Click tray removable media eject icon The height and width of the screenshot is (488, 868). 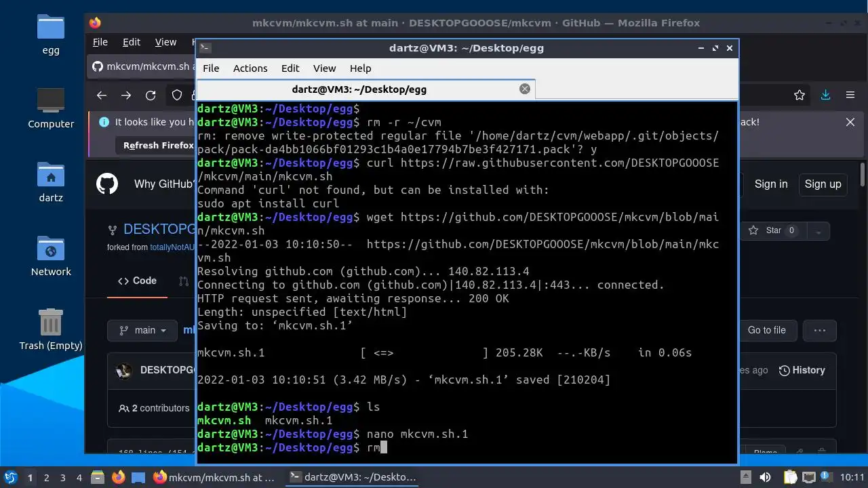pyautogui.click(x=745, y=477)
